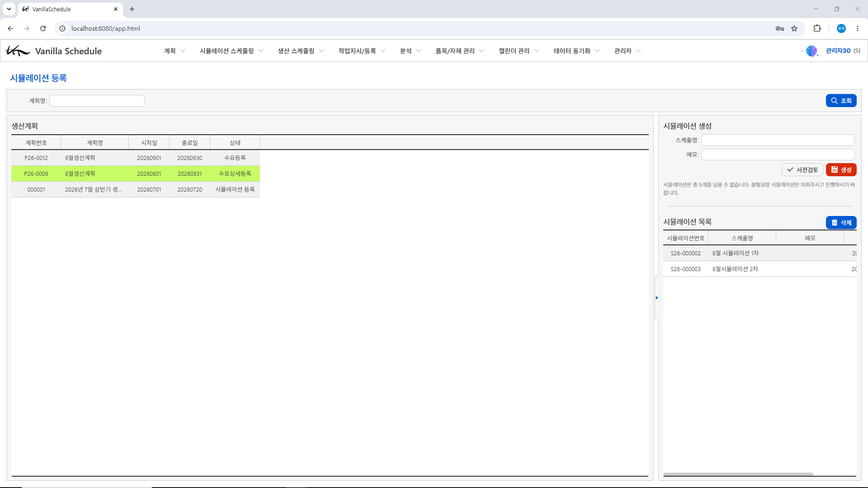Open the Chrome three-dot menu

(x=858, y=28)
